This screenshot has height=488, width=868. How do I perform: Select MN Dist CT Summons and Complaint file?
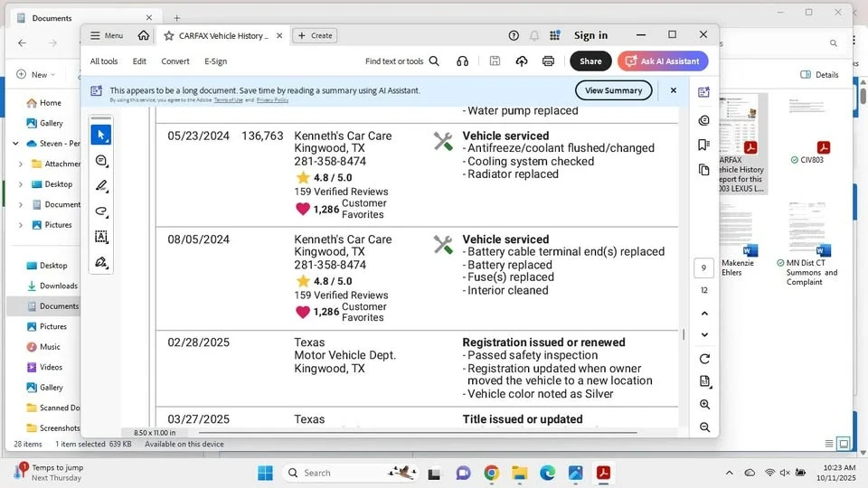(x=807, y=243)
